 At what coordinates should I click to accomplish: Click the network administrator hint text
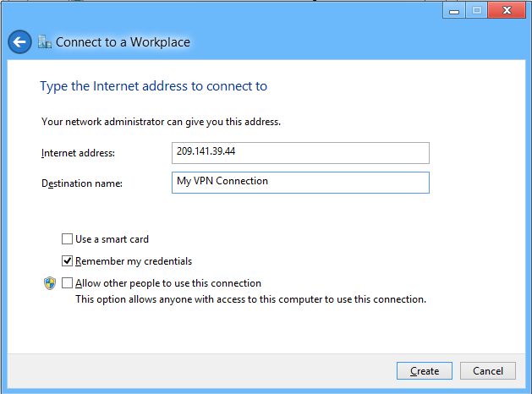(162, 122)
